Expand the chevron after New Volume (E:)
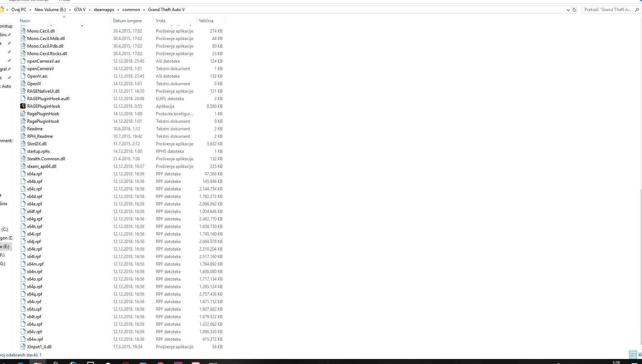The image size is (642, 364). [x=70, y=10]
